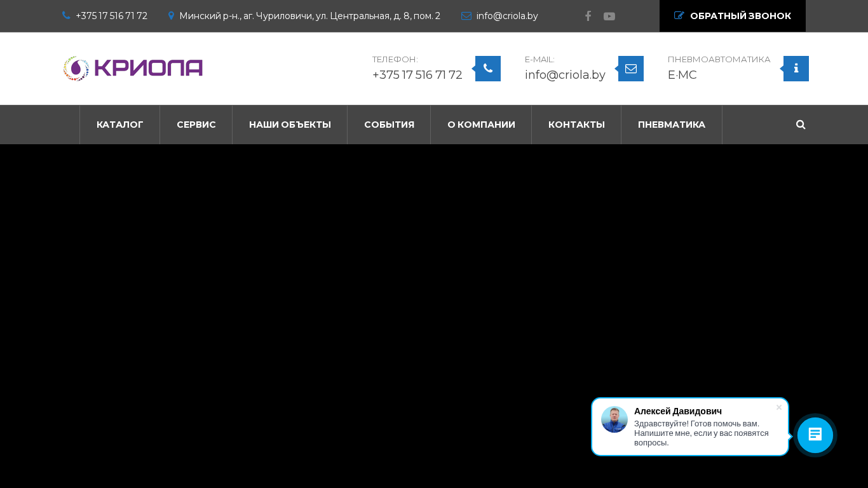Open the О компании menu item
Screen dimensions: 868x488
click(481, 125)
